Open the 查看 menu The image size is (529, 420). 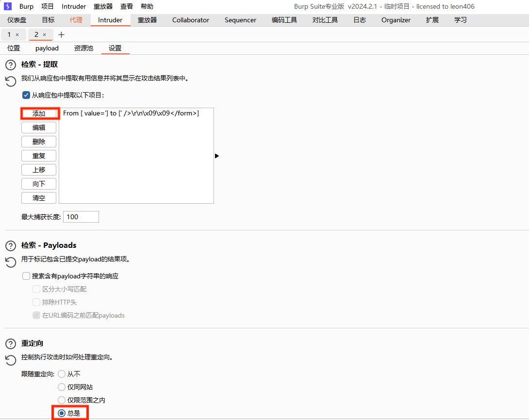(127, 6)
